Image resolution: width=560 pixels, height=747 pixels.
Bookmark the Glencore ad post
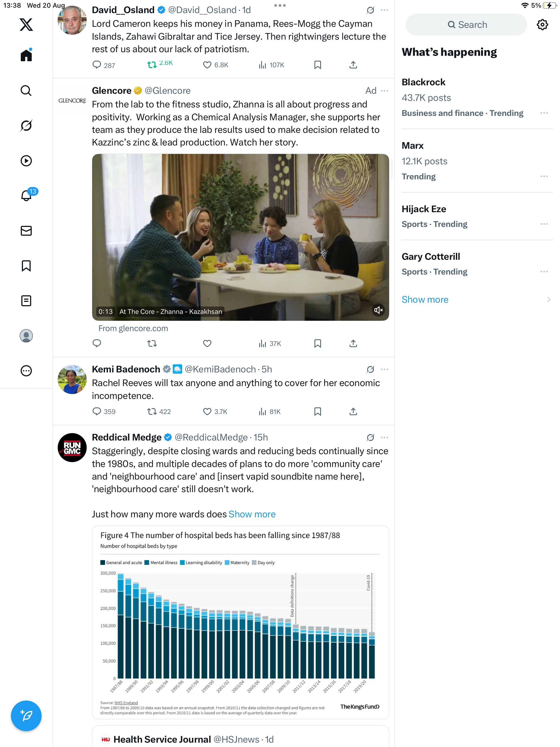317,343
